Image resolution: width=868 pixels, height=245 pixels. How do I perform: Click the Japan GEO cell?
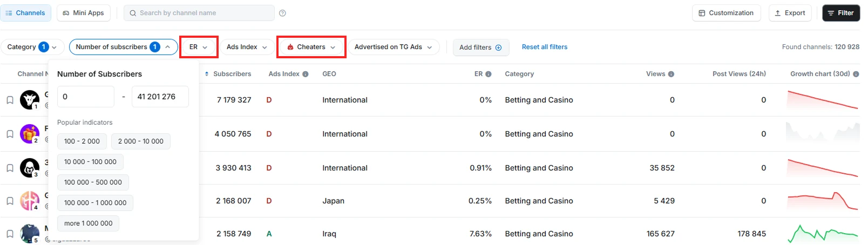point(333,201)
